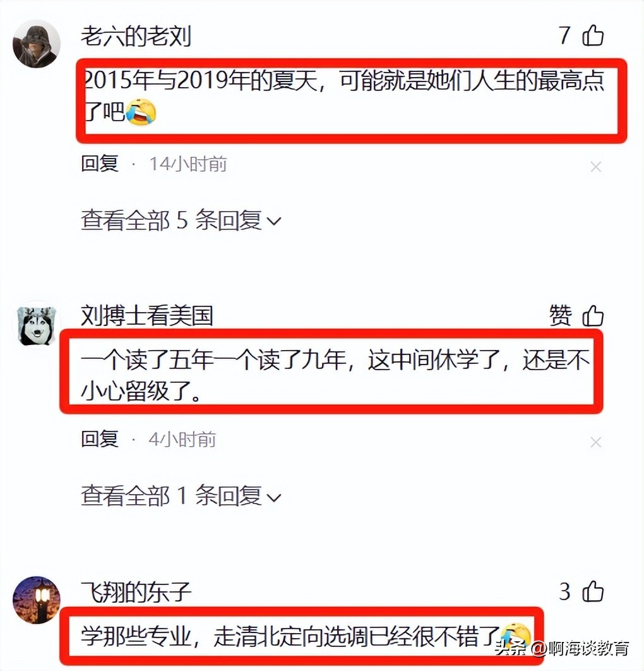Open username 老六的老刘
Screen dimensions: 644x671
(136, 36)
